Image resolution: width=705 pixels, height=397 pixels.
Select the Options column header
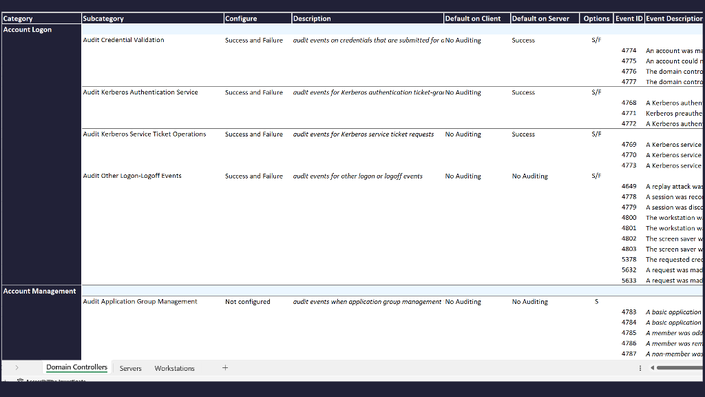(596, 18)
